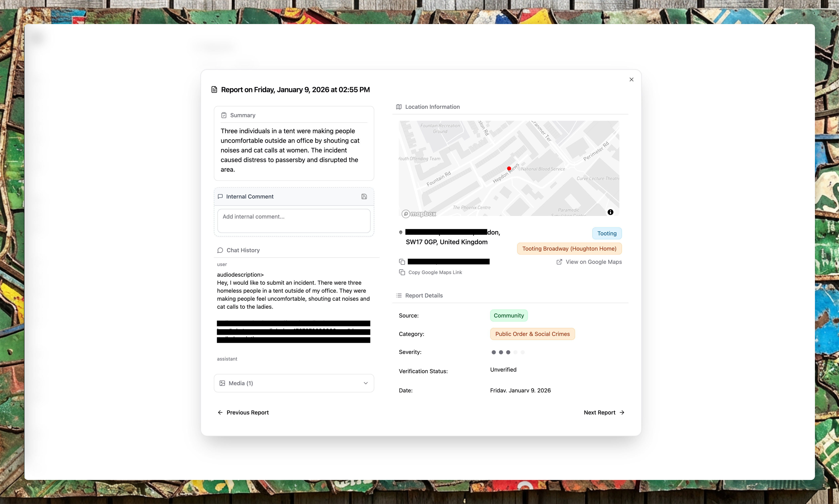Go to Next Report
The image size is (839, 504).
point(604,412)
